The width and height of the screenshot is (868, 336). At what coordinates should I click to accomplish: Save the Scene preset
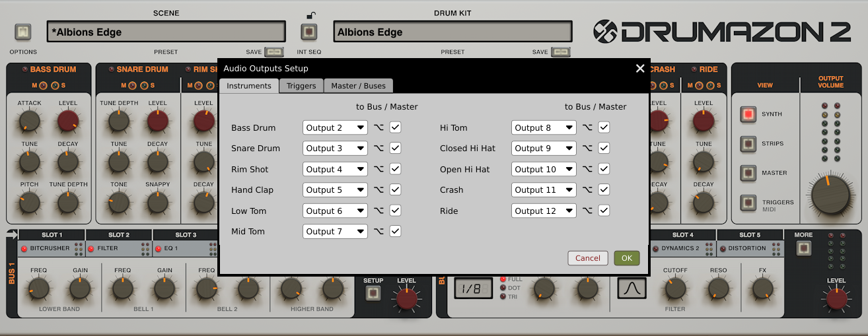[x=273, y=52]
